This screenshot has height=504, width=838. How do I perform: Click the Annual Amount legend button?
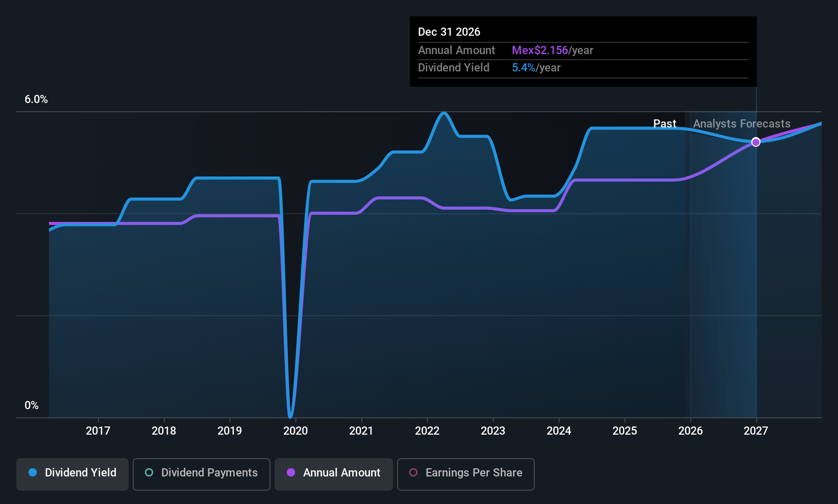tap(333, 474)
